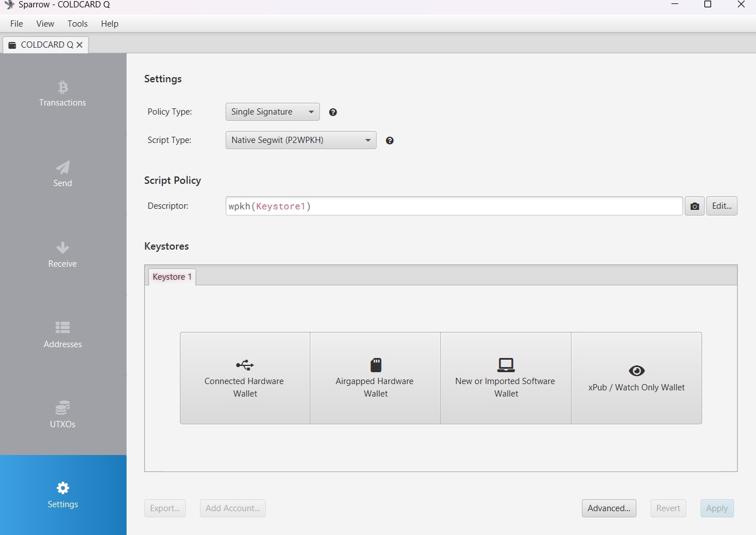Viewport: 756px width, 535px height.
Task: Click the Sparrow app icon in title bar
Action: [9, 5]
